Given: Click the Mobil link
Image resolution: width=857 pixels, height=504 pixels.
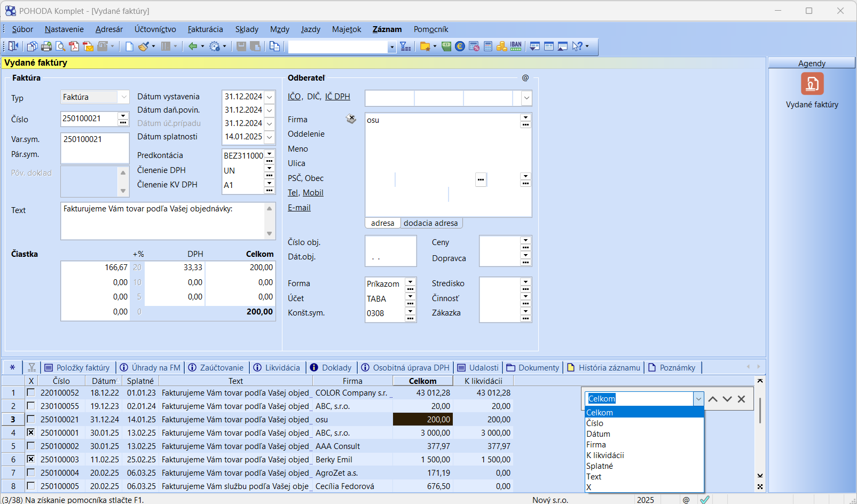Looking at the screenshot, I should click(x=313, y=193).
